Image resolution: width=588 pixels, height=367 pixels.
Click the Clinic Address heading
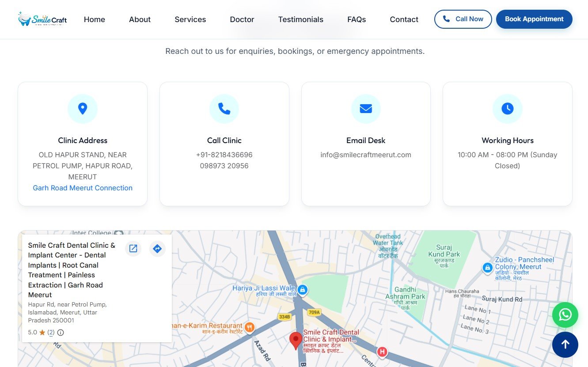[x=83, y=140]
